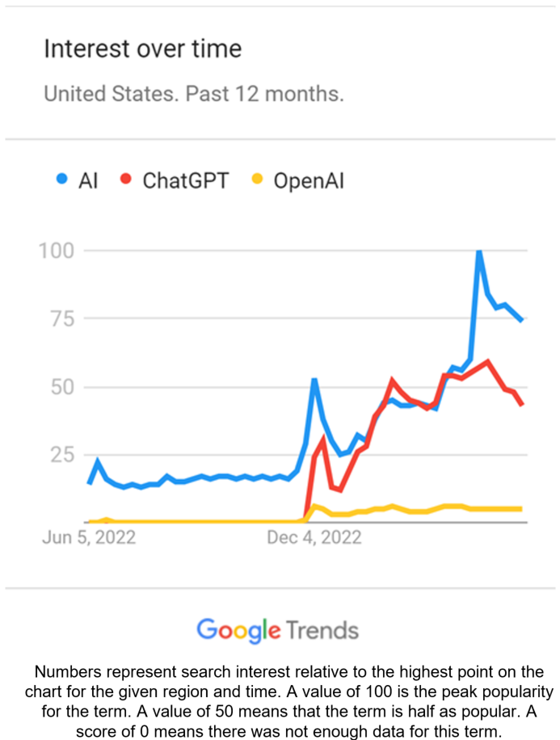Select the OpenAI legend label
The height and width of the screenshot is (740, 560).
[309, 181]
